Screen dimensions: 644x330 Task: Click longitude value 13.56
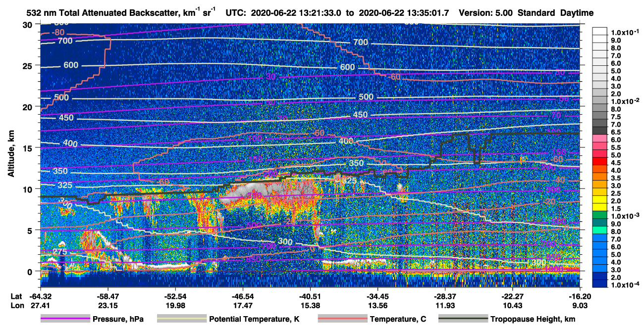tap(378, 306)
